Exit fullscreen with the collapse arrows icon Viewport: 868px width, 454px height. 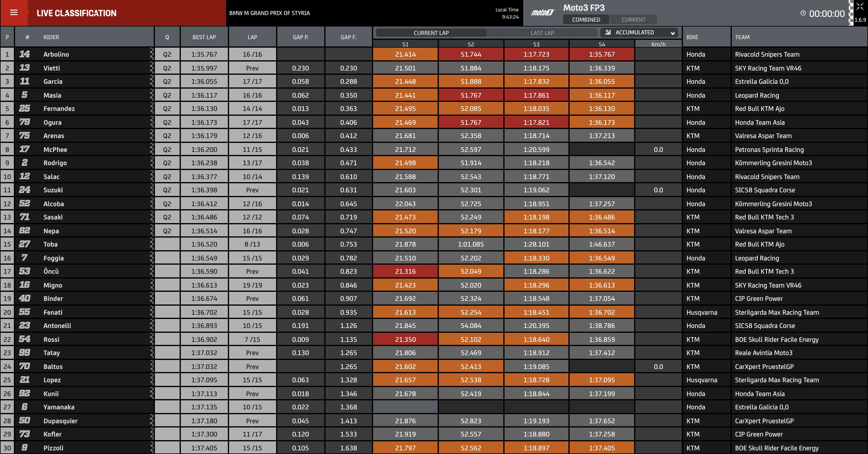click(860, 6)
